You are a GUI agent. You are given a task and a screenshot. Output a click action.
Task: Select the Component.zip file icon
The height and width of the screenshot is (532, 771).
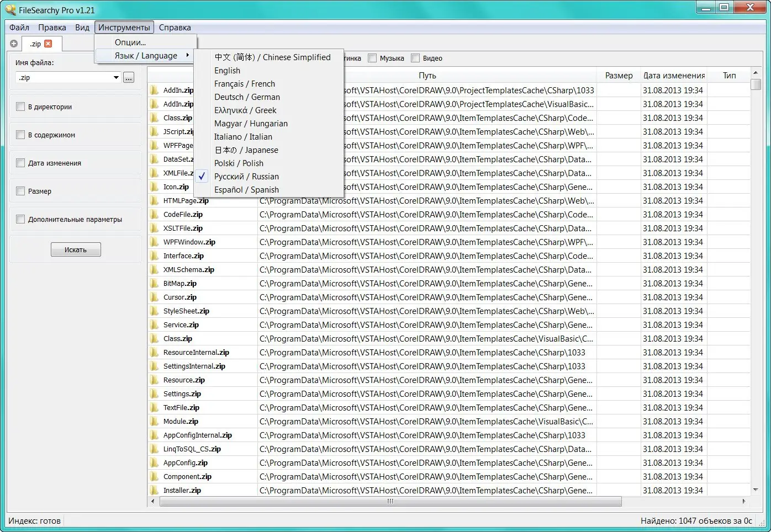[x=155, y=476]
